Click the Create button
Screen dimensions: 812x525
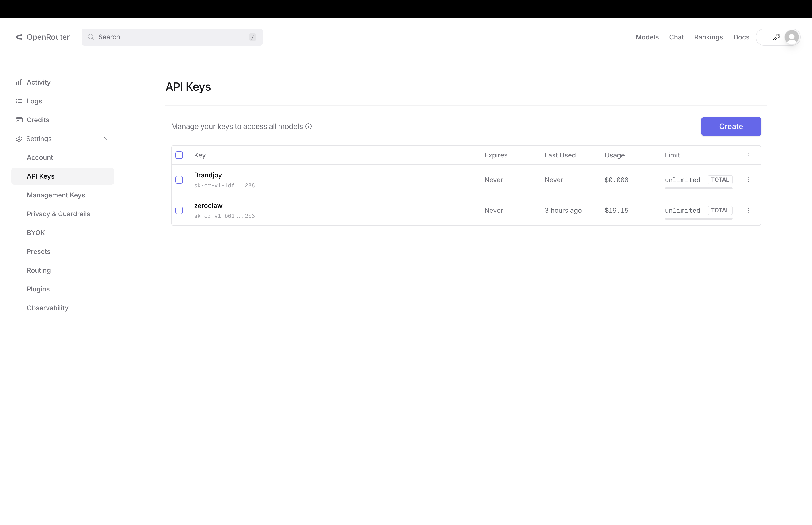pyautogui.click(x=730, y=126)
